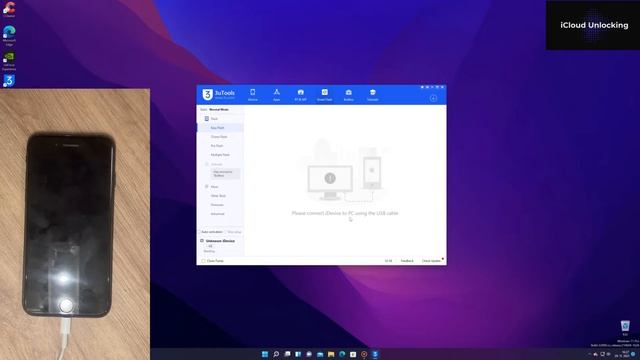640x360 pixels.
Task: Click the 3uTools logo
Action: point(219,95)
